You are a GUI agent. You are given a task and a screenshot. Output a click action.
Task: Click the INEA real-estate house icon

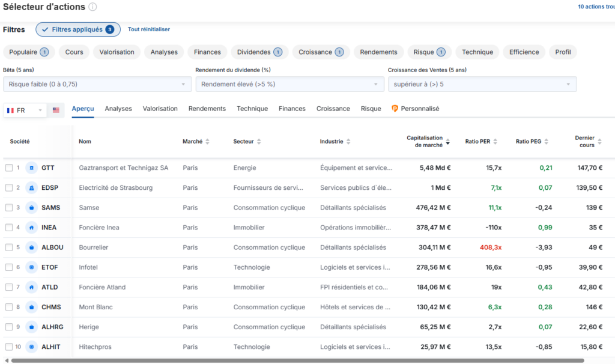pyautogui.click(x=32, y=228)
